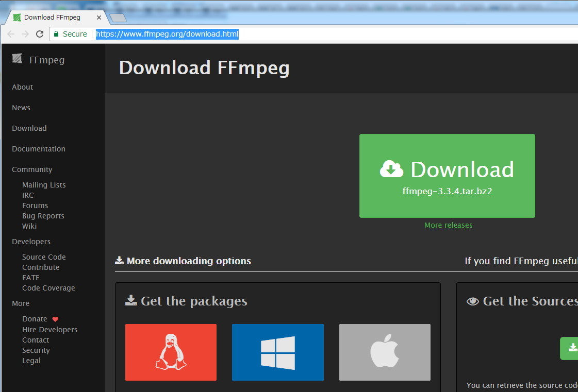
Task: Click the FFmpeg logo icon in sidebar
Action: point(17,59)
